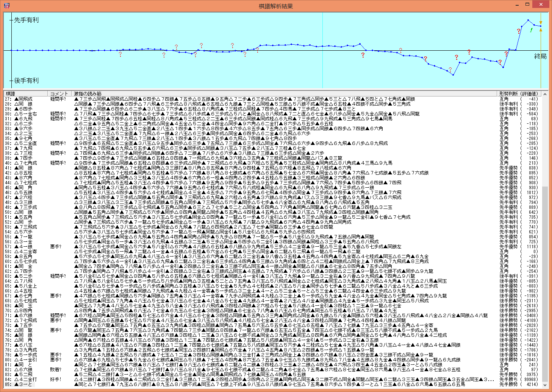Viewport: 552px width, 392px height.
Task: Click the orange down-pointing current-move arrow
Action: click(x=541, y=23)
